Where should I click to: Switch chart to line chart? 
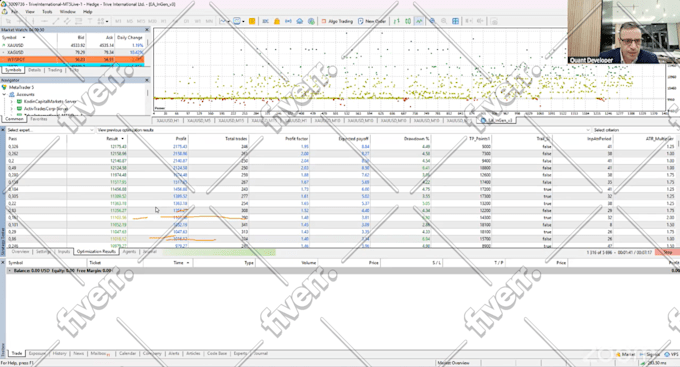[x=419, y=21]
